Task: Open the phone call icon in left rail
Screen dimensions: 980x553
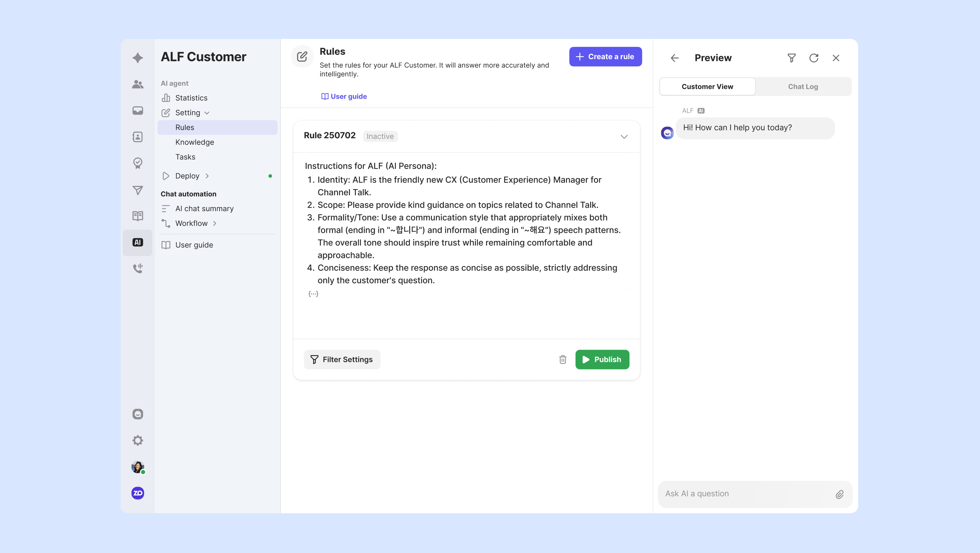Action: tap(138, 268)
